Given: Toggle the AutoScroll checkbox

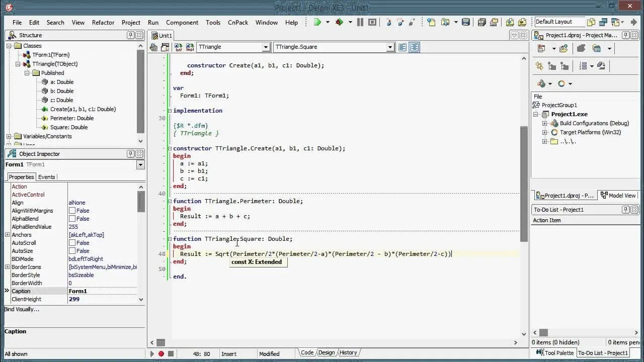Looking at the screenshot, I should coord(72,243).
